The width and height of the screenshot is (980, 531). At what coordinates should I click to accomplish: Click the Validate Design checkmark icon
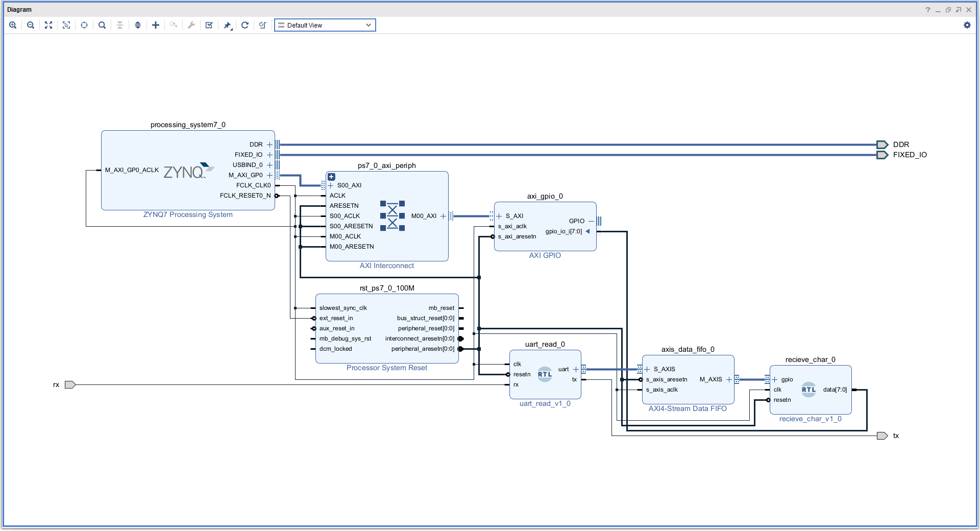(209, 25)
